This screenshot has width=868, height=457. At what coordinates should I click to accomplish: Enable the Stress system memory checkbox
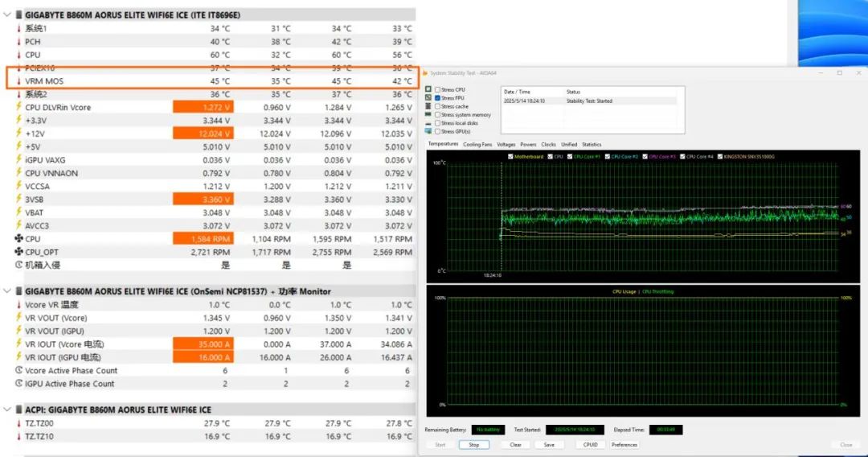point(438,115)
